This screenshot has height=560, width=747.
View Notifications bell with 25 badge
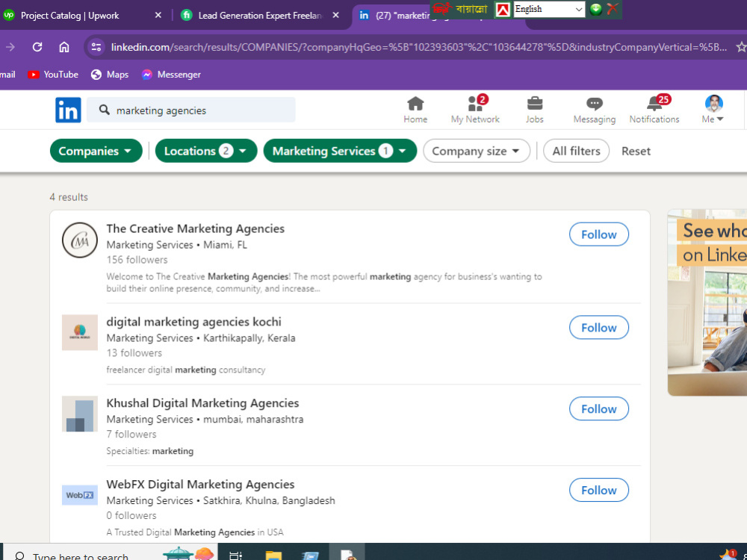654,110
